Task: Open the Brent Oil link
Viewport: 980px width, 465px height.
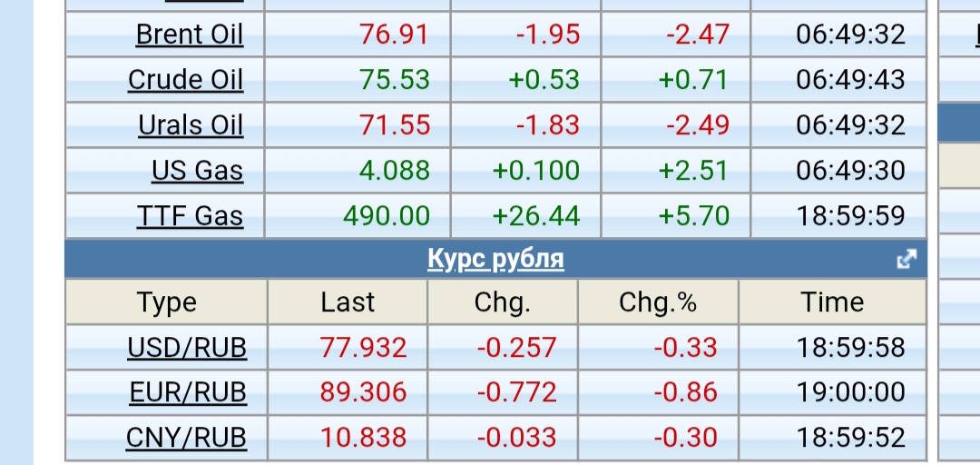Action: 190,35
